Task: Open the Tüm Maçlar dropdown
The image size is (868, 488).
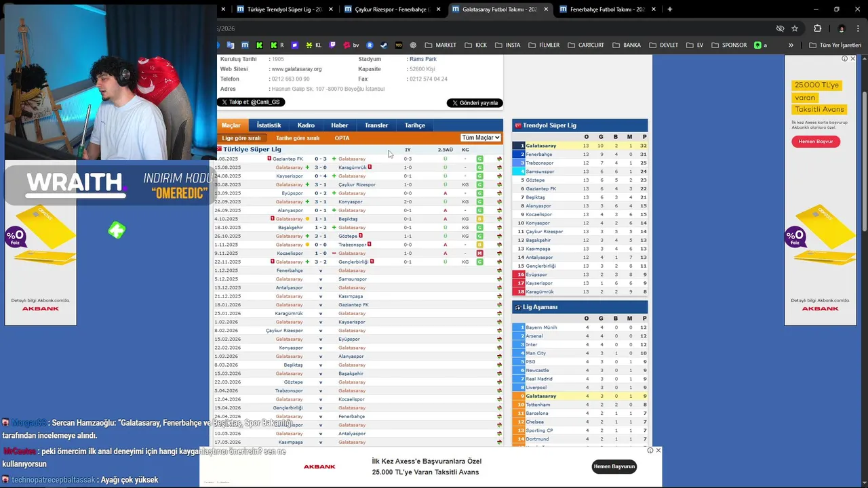Action: pyautogui.click(x=481, y=138)
